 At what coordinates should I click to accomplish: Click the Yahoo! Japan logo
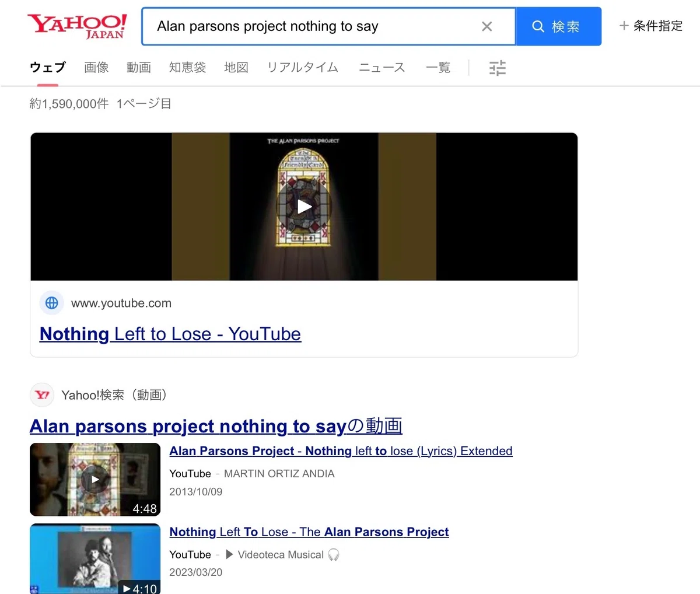coord(77,26)
